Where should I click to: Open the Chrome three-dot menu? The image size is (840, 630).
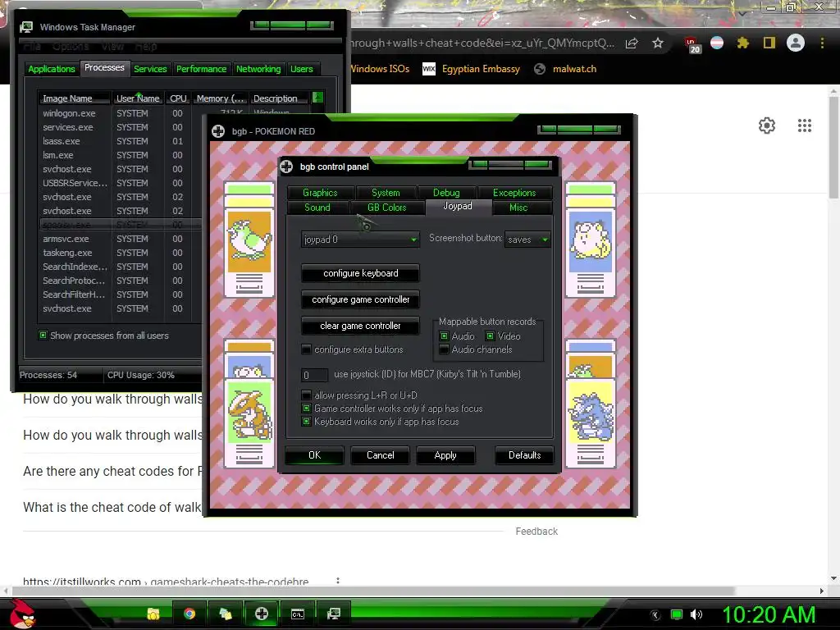(822, 43)
